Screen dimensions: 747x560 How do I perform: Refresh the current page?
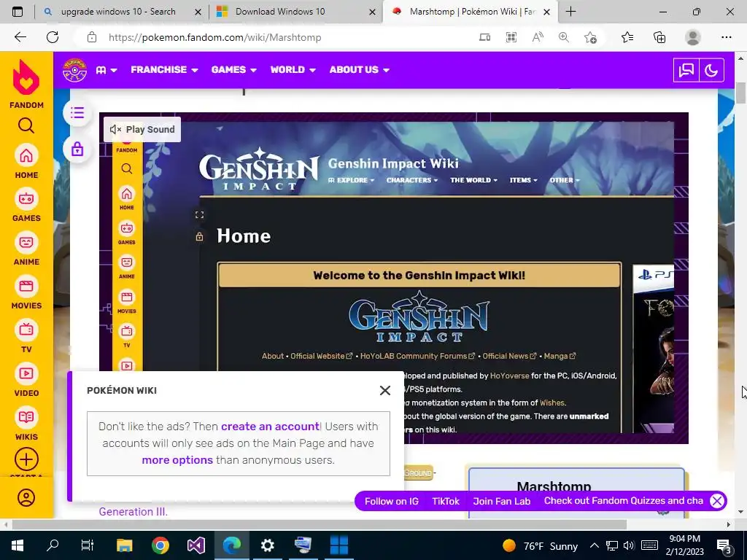53,37
